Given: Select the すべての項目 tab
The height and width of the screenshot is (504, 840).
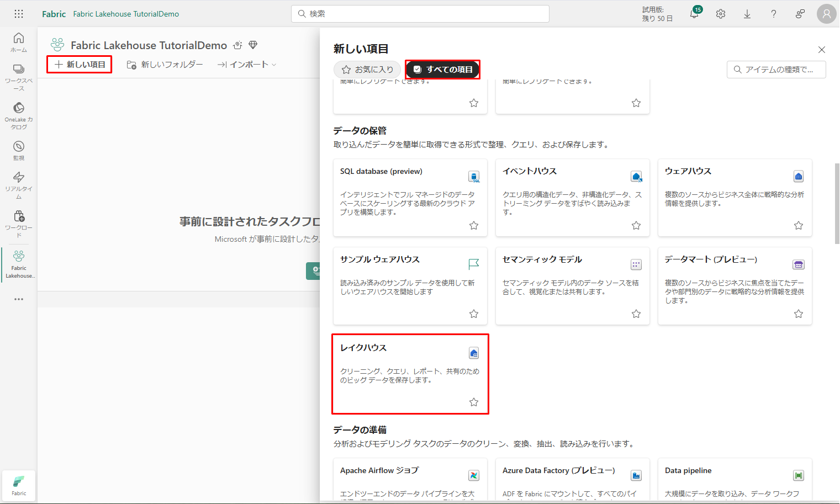Looking at the screenshot, I should pyautogui.click(x=443, y=70).
